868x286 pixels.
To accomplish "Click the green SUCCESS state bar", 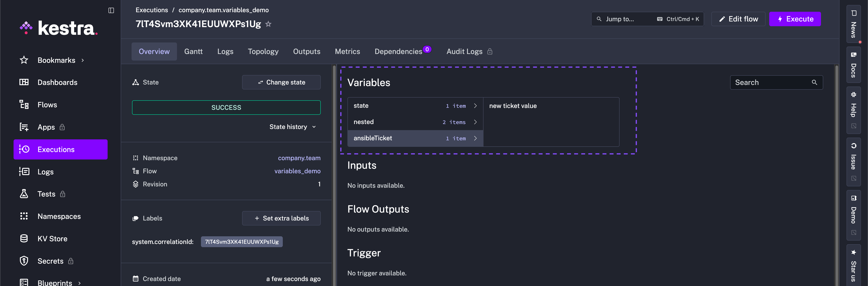I will pos(226,107).
